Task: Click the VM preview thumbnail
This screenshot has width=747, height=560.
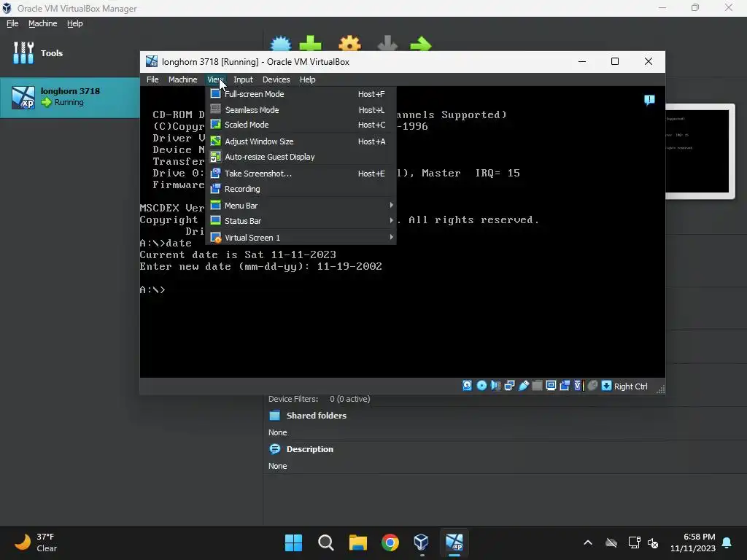Action: click(x=697, y=151)
